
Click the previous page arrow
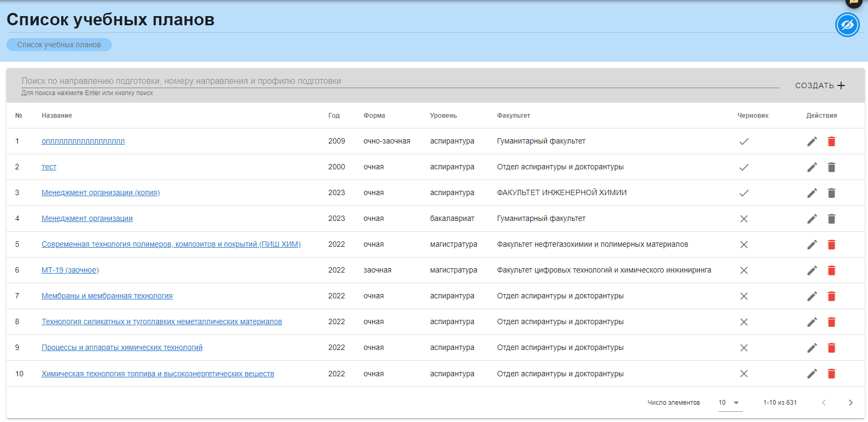(823, 403)
